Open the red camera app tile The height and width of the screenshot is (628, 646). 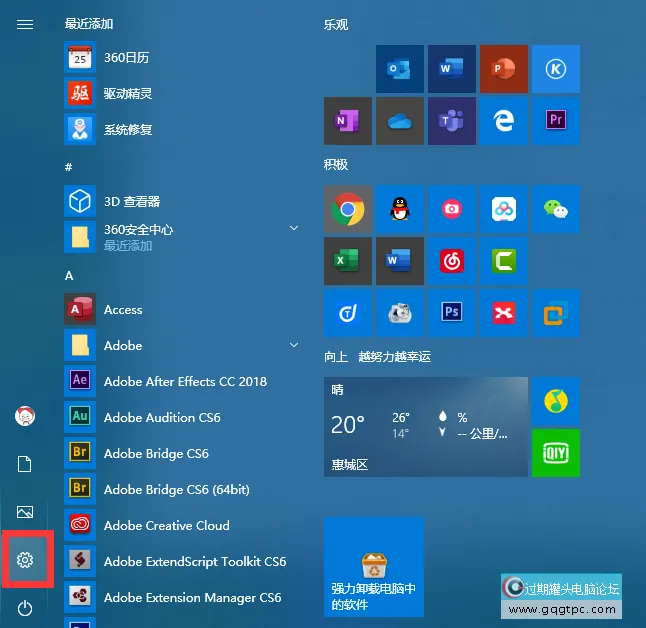click(x=452, y=209)
